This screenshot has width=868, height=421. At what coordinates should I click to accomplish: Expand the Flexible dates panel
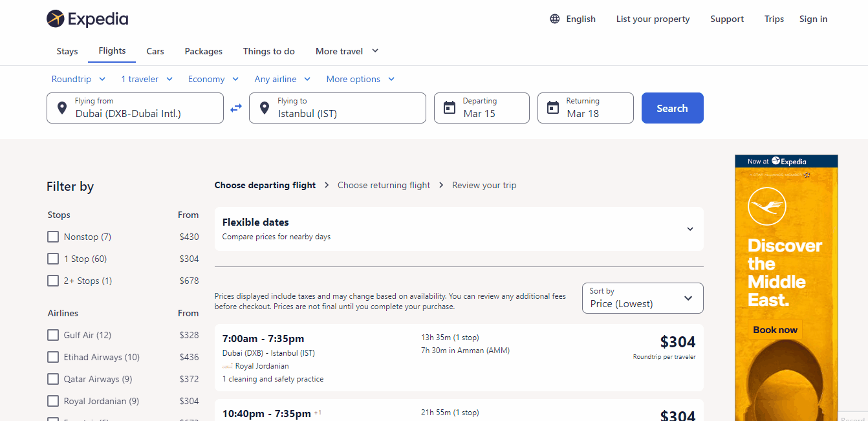point(459,229)
